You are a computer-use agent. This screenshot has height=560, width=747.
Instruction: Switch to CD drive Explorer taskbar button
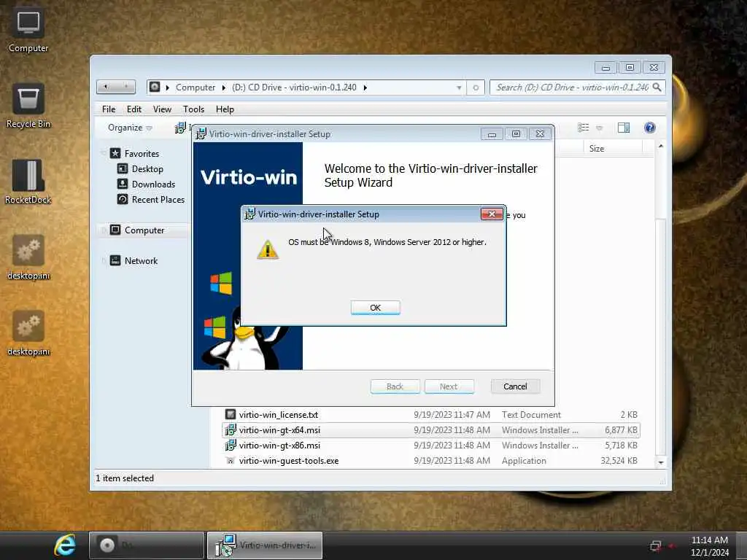[147, 545]
